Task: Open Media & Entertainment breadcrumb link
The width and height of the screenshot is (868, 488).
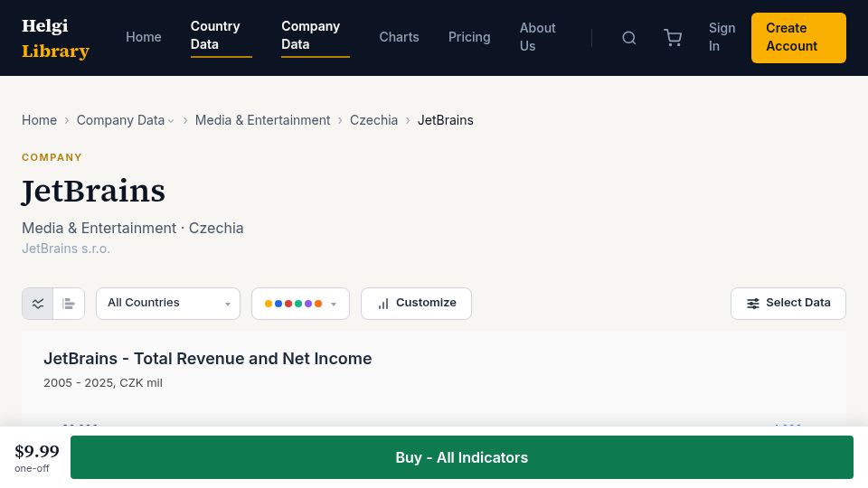Action: [262, 120]
